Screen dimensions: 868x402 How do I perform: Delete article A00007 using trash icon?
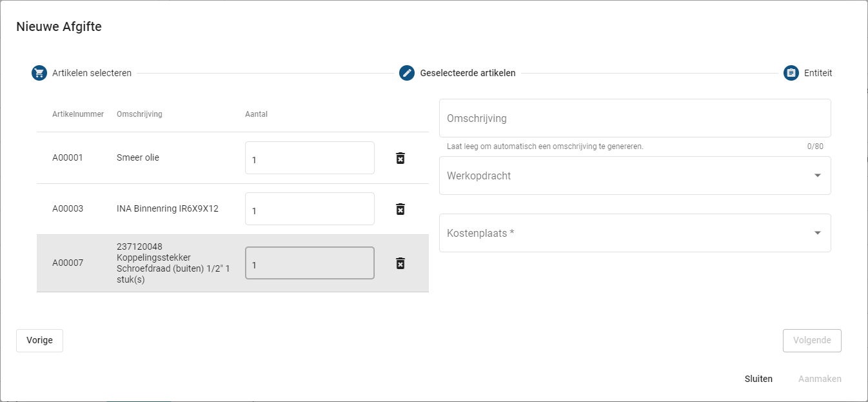(400, 263)
